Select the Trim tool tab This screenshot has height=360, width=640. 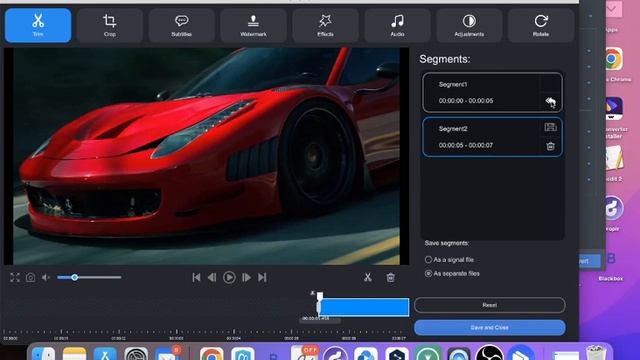38,25
